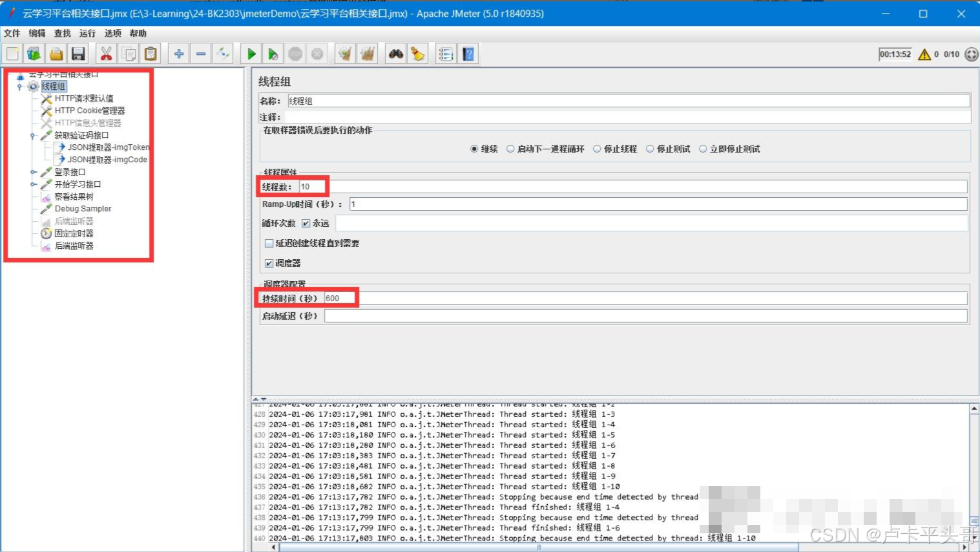Click the Paste clipboard icon
The height and width of the screenshot is (552, 980).
click(151, 54)
